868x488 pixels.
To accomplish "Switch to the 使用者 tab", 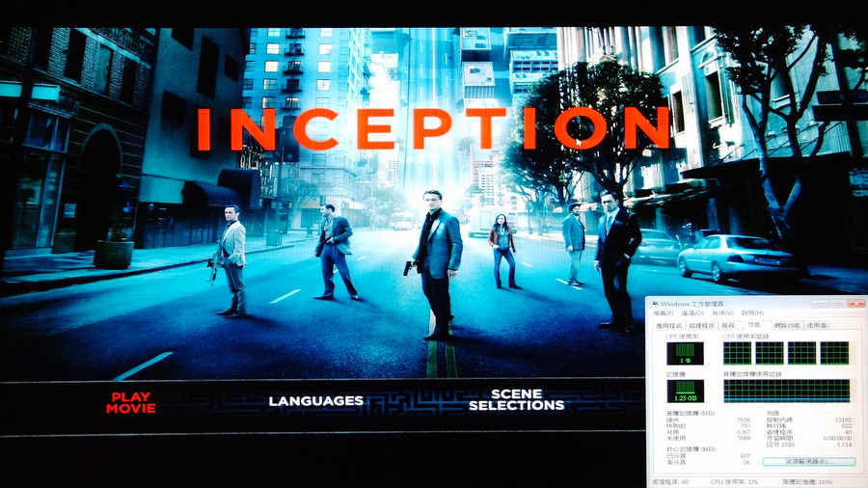I will coord(817,325).
